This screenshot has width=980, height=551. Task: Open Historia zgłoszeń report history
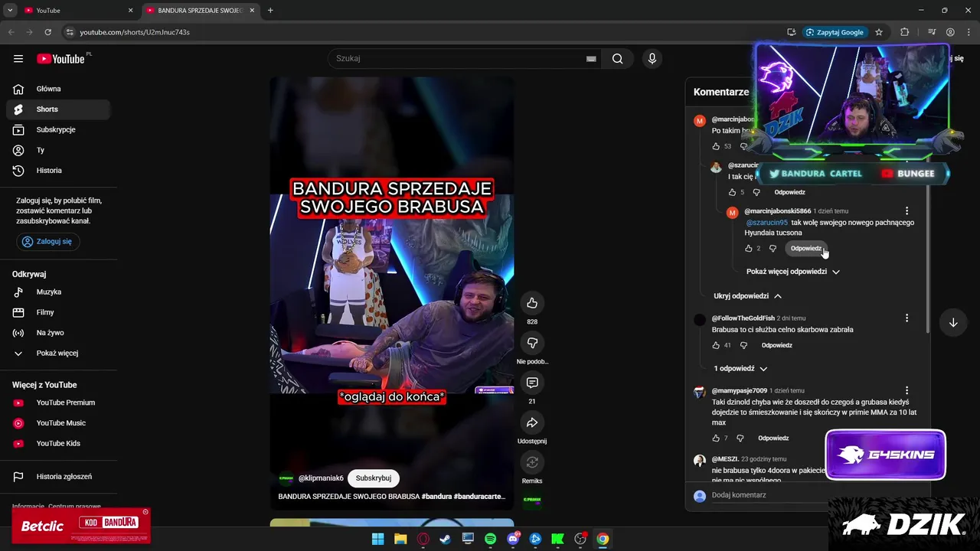[x=57, y=477]
